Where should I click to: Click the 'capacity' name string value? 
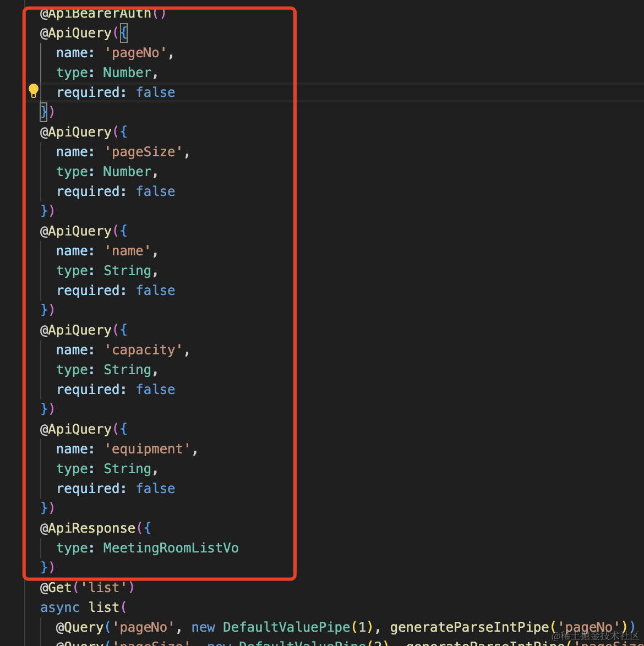point(143,350)
